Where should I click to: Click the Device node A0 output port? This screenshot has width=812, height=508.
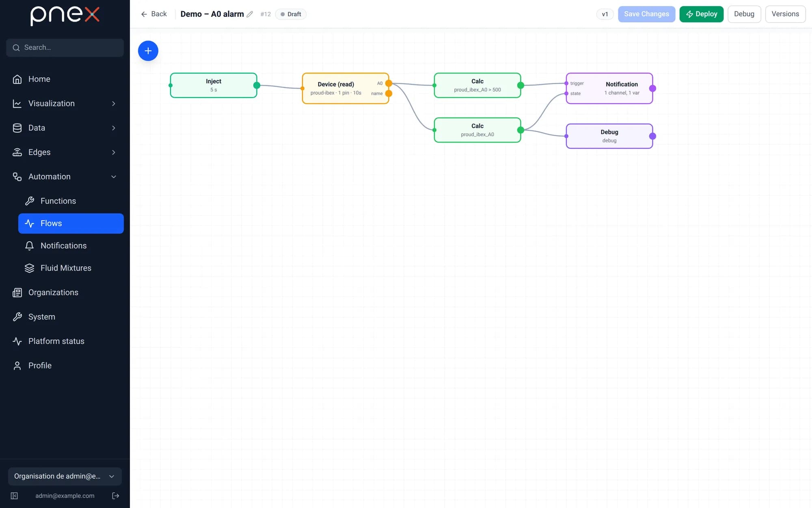click(x=389, y=83)
